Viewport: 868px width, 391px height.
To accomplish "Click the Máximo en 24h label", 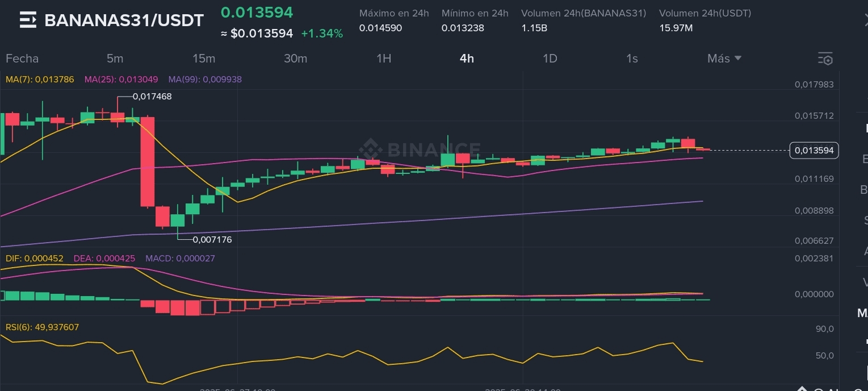I will pos(394,13).
